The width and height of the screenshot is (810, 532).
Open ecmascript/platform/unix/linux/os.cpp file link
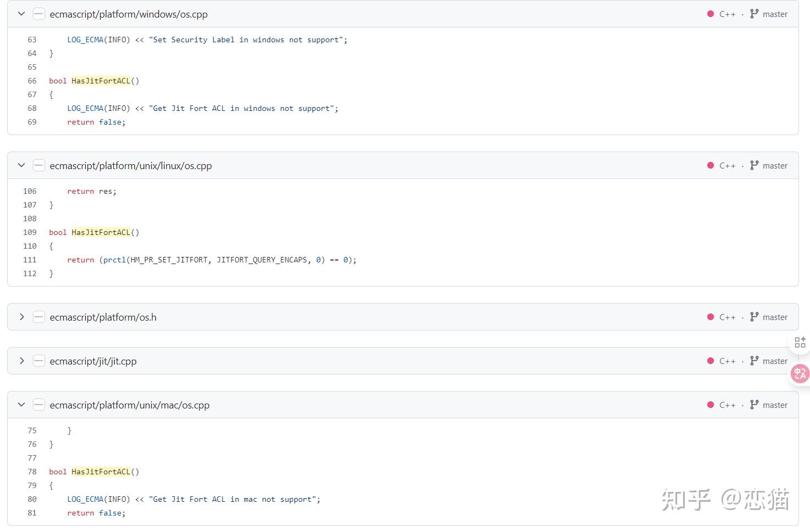tap(131, 166)
